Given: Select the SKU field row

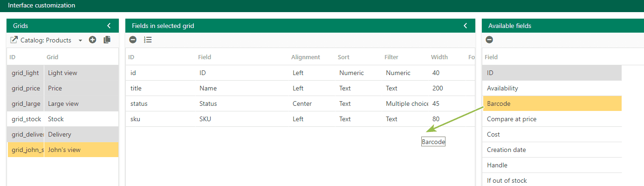Looking at the screenshot, I should 300,119.
